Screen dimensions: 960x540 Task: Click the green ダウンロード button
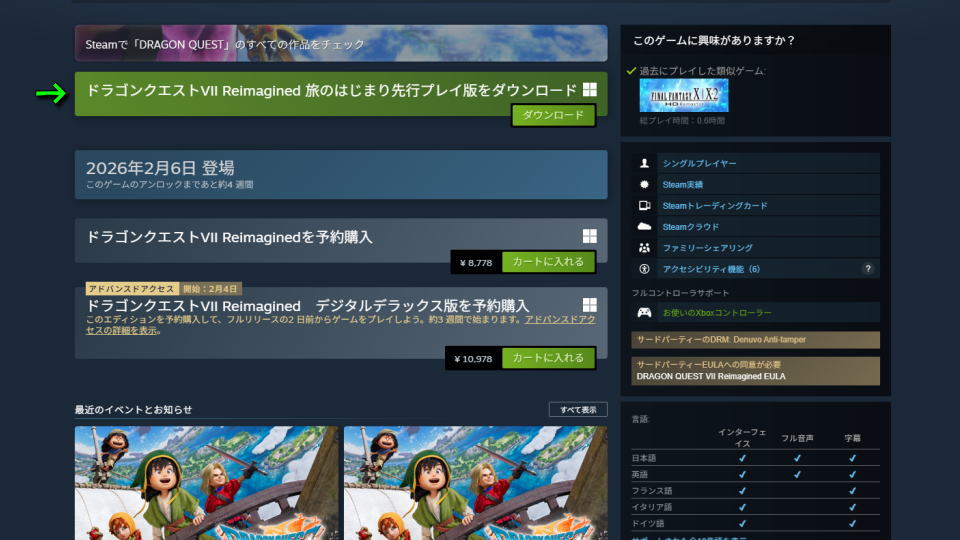[x=553, y=116]
